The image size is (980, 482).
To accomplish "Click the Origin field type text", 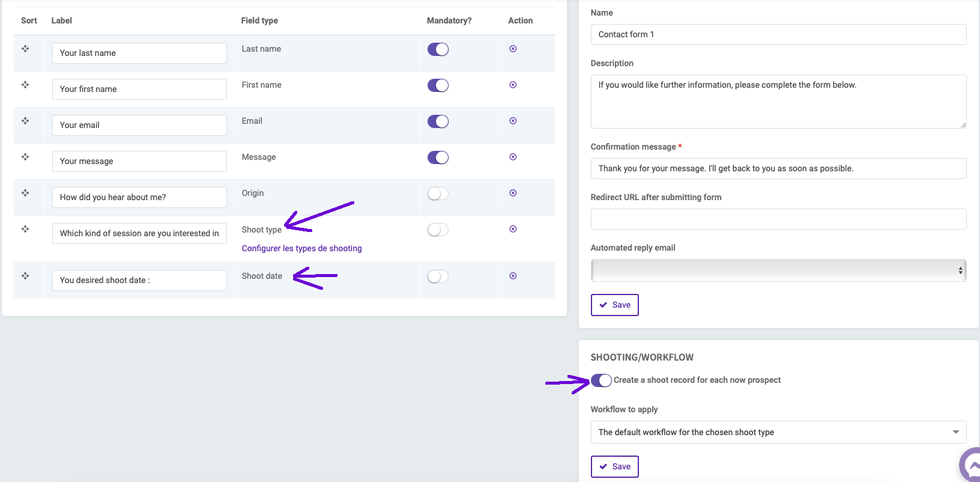I will coord(253,193).
